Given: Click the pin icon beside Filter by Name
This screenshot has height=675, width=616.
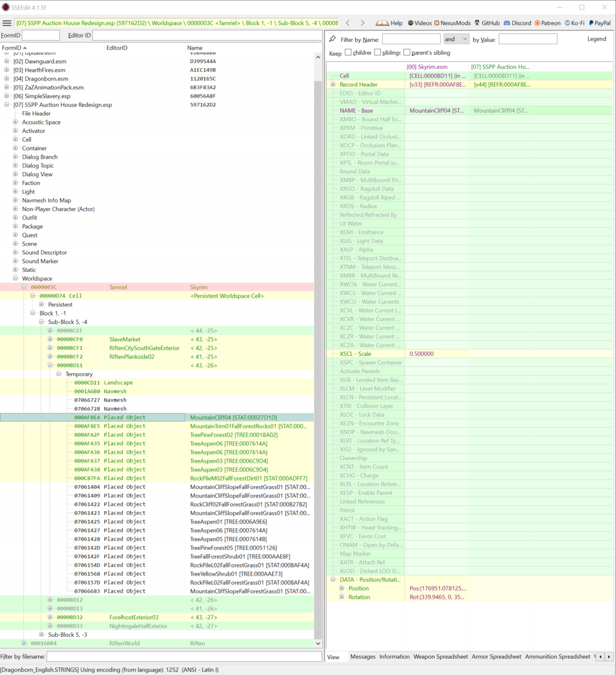Looking at the screenshot, I should [333, 39].
